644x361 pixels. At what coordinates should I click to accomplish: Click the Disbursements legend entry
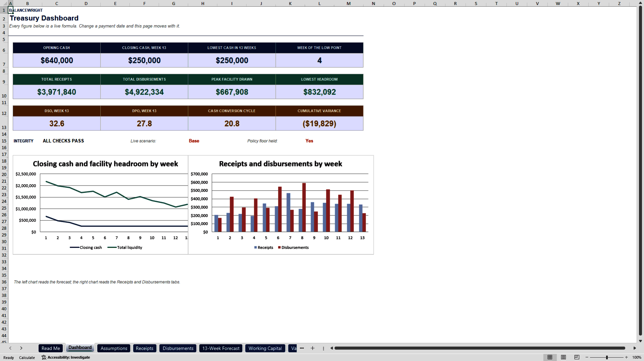coord(293,248)
